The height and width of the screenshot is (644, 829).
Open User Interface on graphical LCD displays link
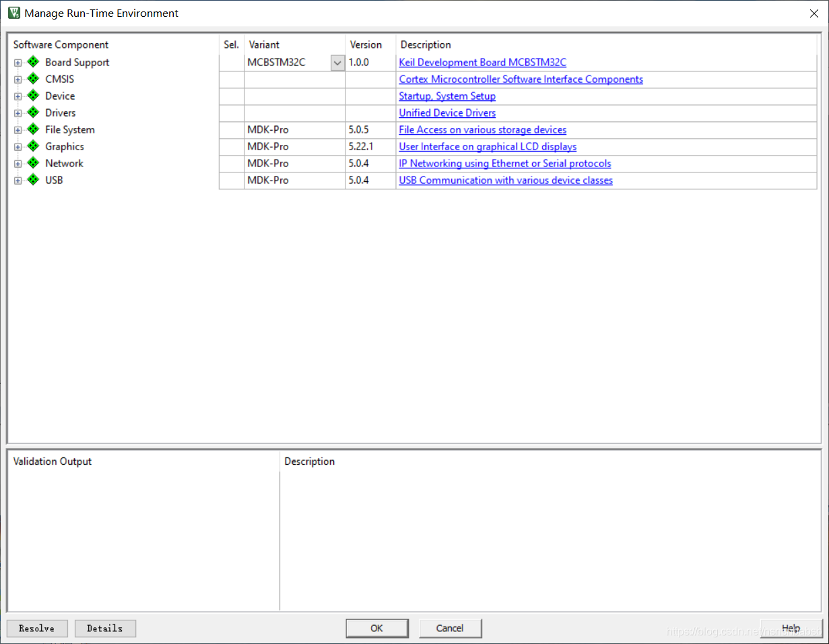click(488, 146)
